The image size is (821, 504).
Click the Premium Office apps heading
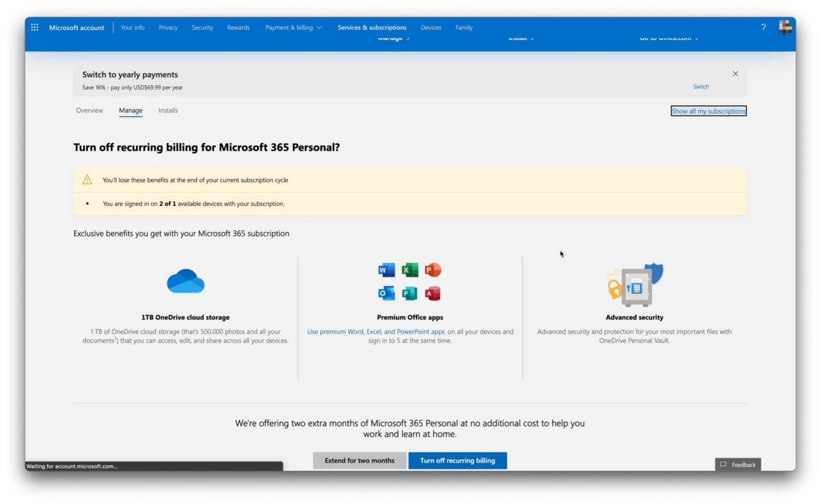point(410,317)
